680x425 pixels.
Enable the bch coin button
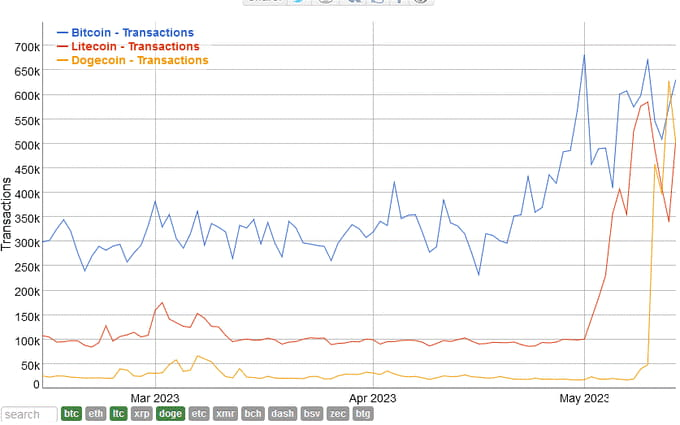pyautogui.click(x=252, y=414)
